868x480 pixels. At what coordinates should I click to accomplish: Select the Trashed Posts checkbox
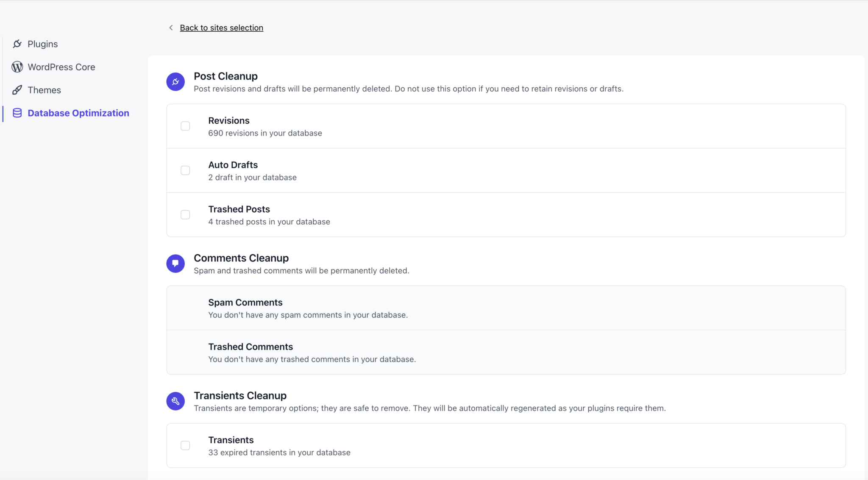tap(185, 214)
